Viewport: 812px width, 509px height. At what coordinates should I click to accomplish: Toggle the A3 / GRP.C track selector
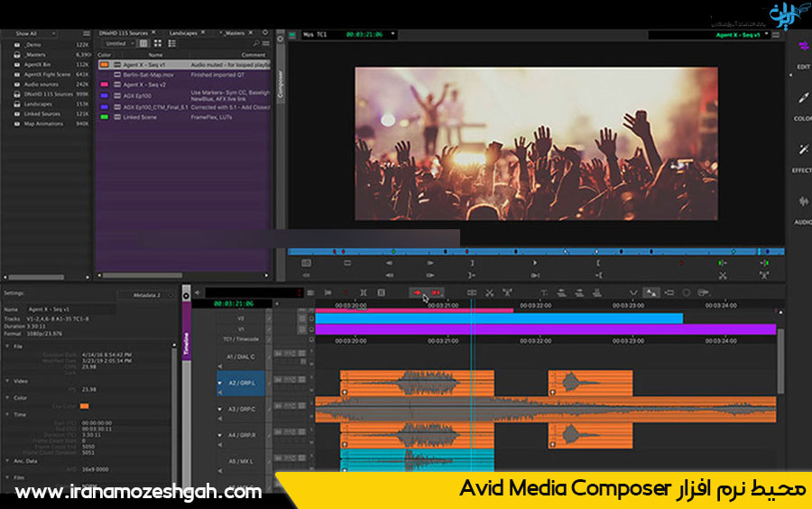241,409
